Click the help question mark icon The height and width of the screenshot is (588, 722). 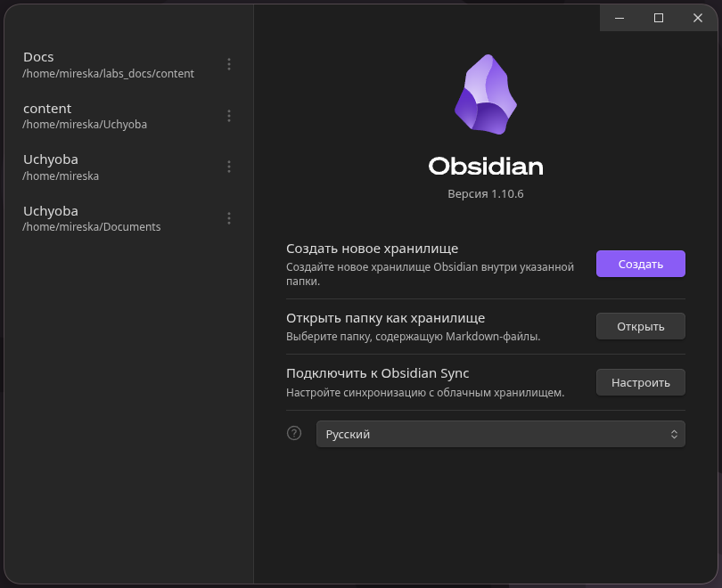[x=294, y=433]
